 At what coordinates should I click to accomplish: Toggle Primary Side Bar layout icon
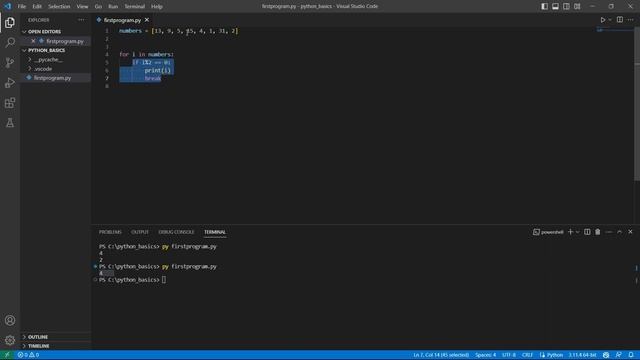point(544,6)
